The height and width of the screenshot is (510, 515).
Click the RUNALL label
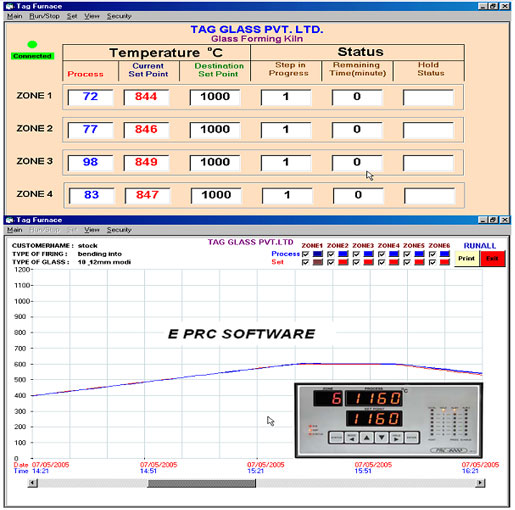point(480,246)
